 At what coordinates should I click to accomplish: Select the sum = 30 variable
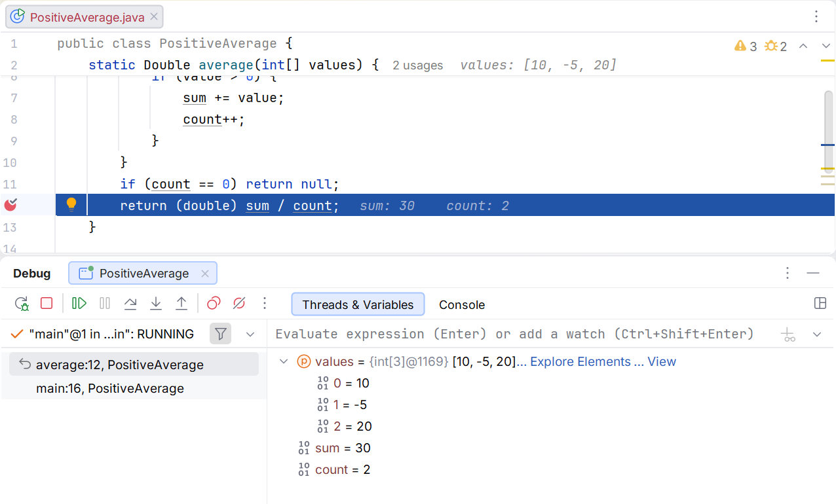click(334, 448)
